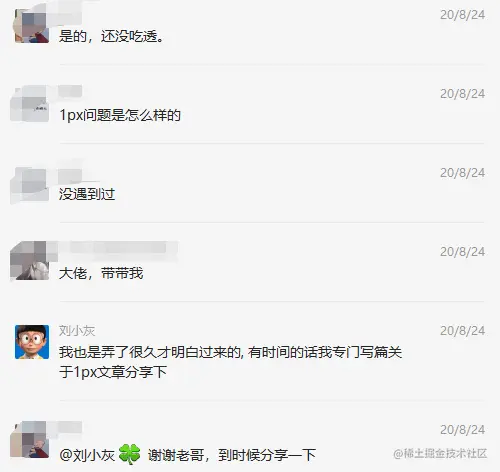
Task: Click avatar next to '1px问题是怎么样的' comment
Action: (31, 103)
